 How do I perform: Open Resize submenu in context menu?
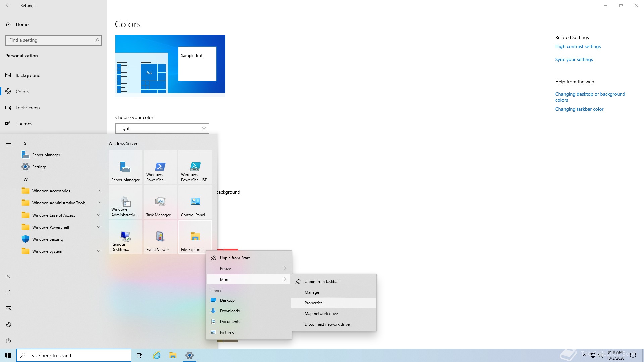tap(249, 269)
